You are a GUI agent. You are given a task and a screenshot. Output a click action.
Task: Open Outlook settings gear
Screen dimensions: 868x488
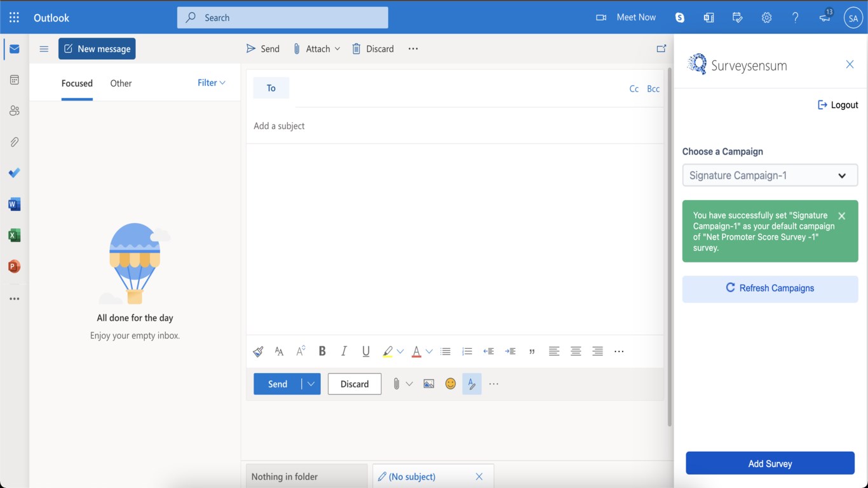coord(766,18)
